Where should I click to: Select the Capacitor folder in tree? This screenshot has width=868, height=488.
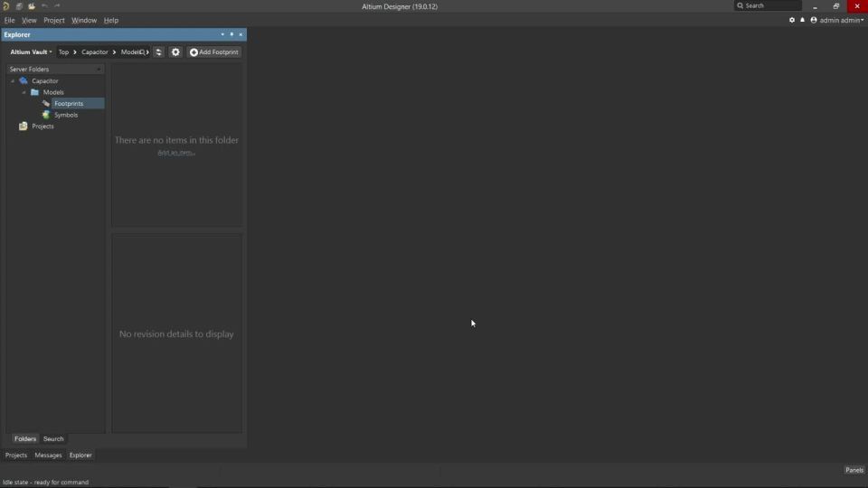[x=45, y=80]
